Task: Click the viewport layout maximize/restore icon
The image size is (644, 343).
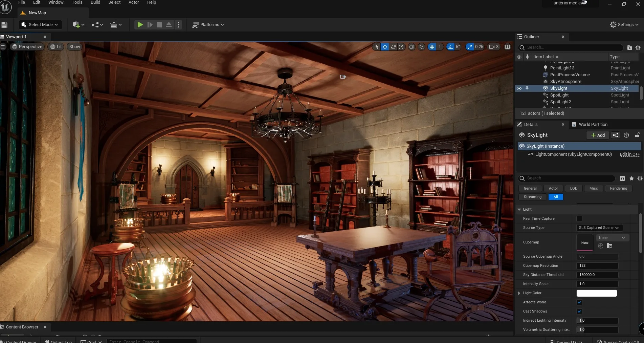Action: click(507, 47)
